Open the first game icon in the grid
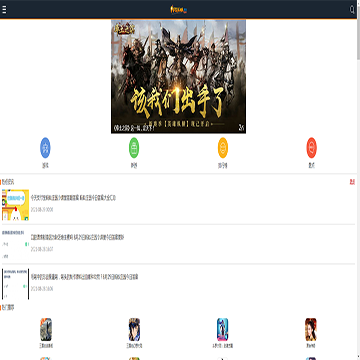The height and width of the screenshot is (360, 360). tap(46, 329)
